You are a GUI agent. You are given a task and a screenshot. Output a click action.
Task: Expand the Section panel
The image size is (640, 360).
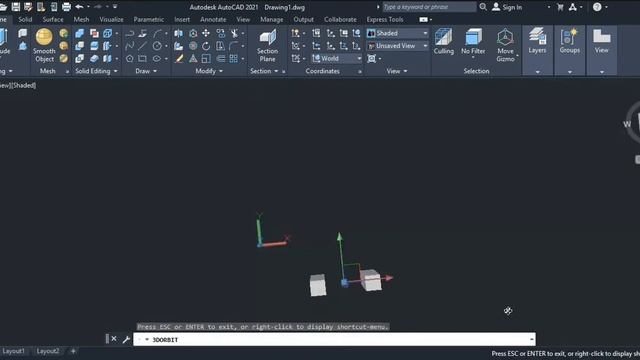pos(264,71)
